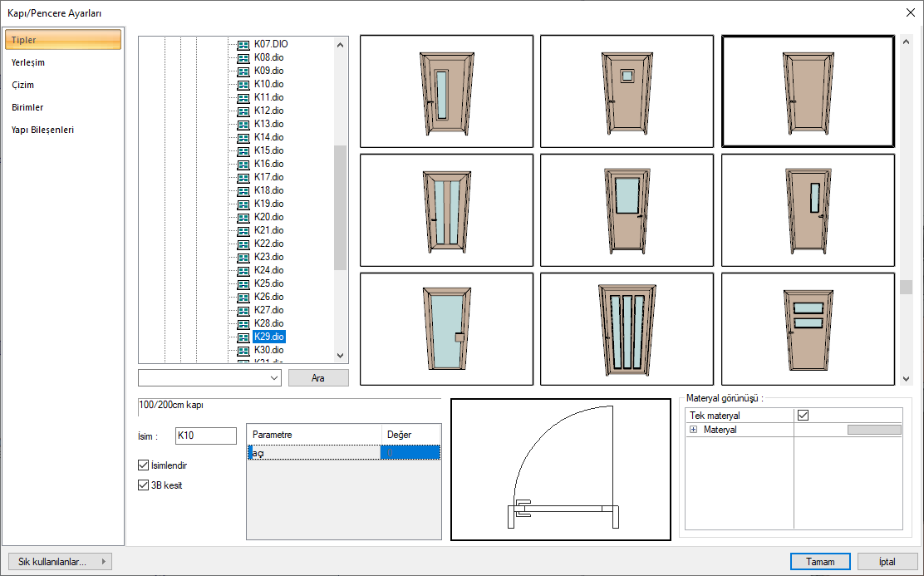Image resolution: width=924 pixels, height=576 pixels.
Task: Expand the Materyal tree row
Action: [x=693, y=430]
